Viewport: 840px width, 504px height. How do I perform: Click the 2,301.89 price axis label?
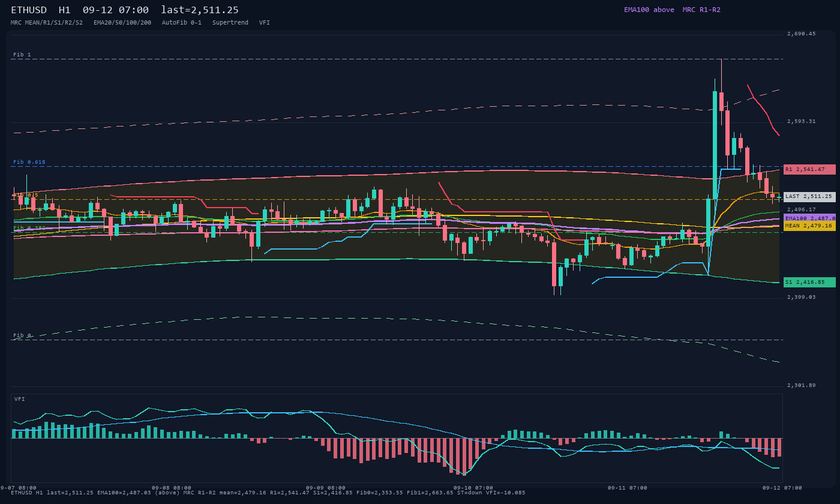[x=802, y=385]
